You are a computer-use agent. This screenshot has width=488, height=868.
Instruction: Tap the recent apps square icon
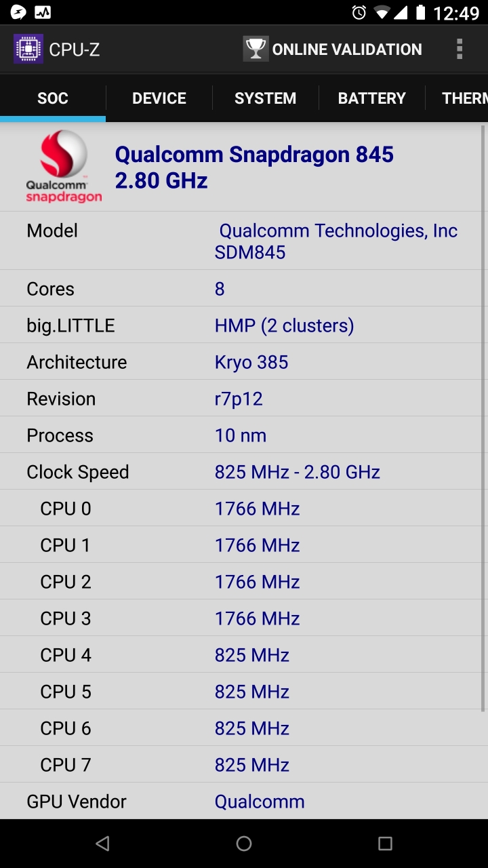[x=385, y=844]
